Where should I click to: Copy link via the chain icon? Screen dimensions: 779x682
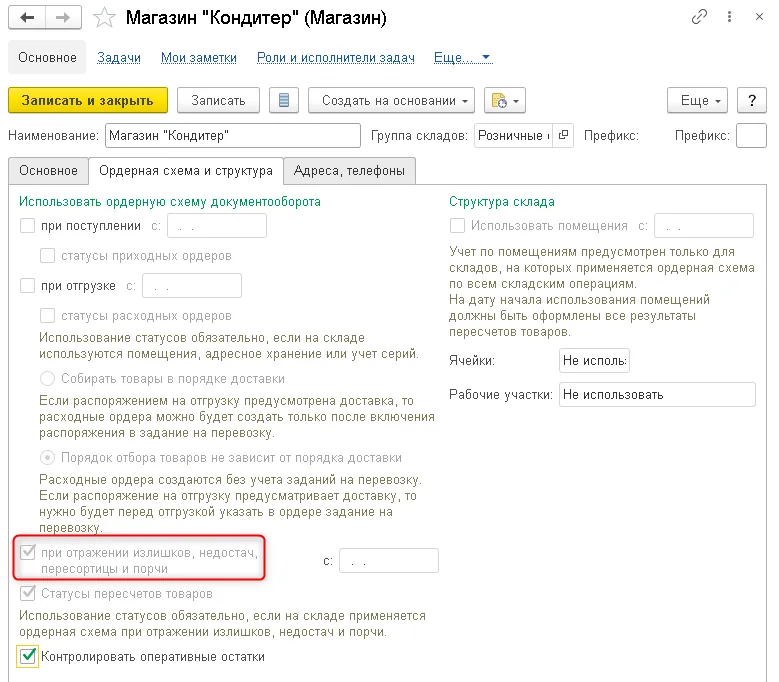coord(700,17)
